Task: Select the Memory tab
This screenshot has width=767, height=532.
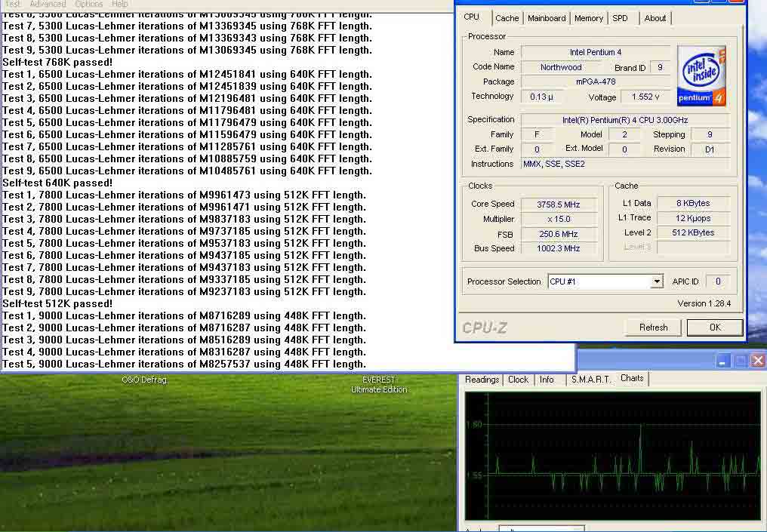Action: coord(588,18)
